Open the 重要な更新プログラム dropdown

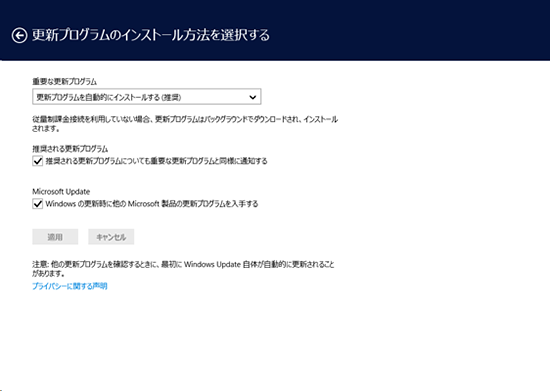(147, 97)
